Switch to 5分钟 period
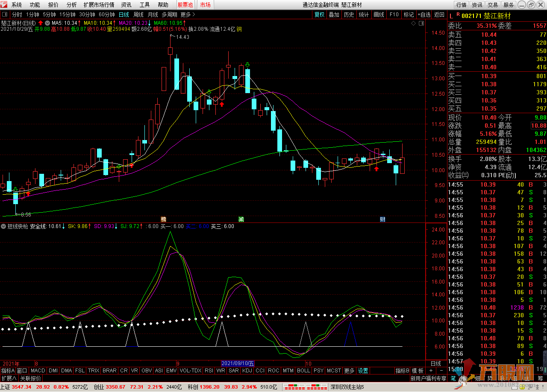 tap(49, 15)
